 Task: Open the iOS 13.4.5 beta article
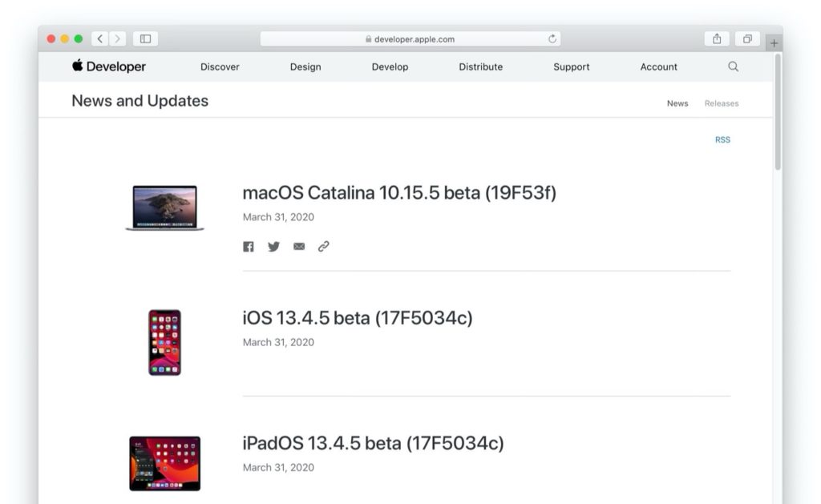coord(358,318)
